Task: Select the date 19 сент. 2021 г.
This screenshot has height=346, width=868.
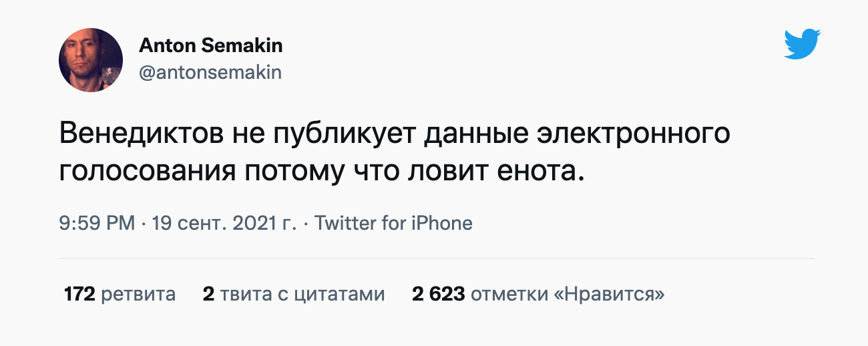Action: pos(224,222)
